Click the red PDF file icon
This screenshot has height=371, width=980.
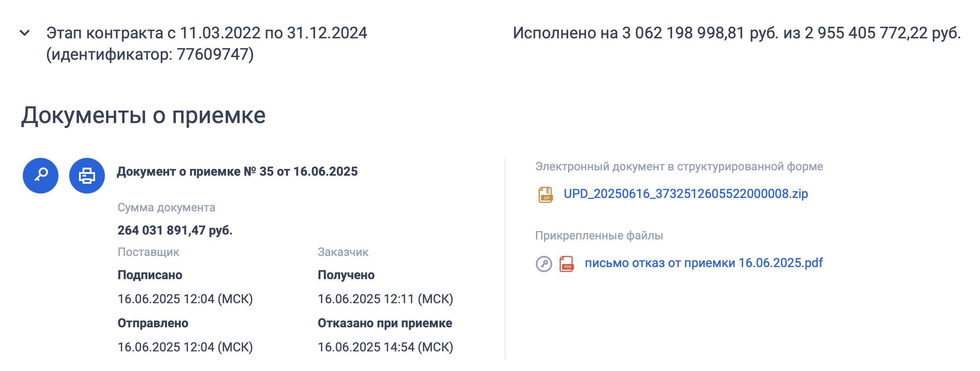[x=567, y=264]
